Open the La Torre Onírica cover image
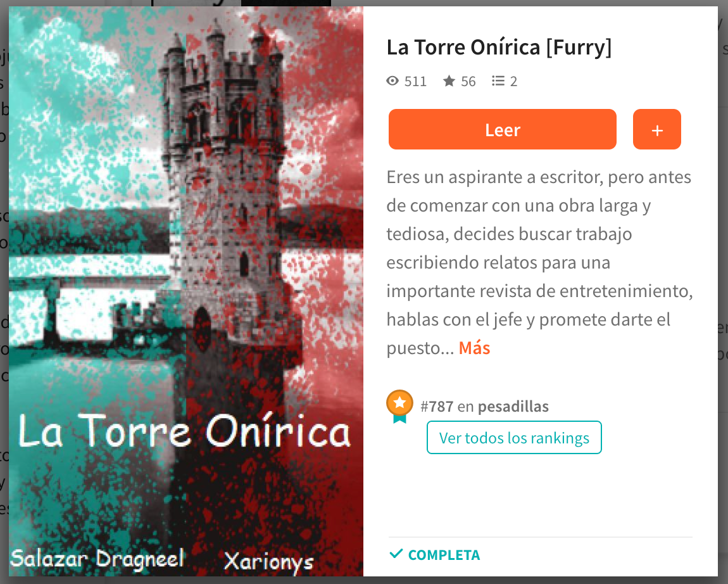 click(185, 291)
